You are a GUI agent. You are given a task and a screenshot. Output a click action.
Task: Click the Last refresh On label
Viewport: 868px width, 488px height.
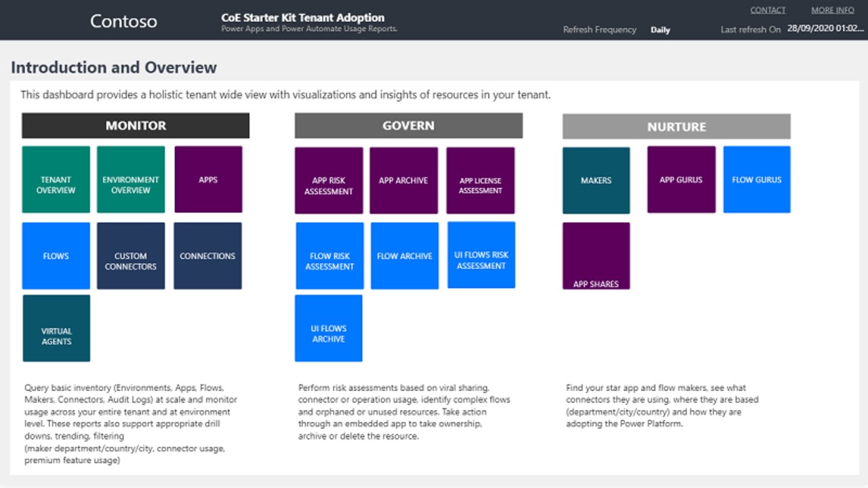[751, 30]
